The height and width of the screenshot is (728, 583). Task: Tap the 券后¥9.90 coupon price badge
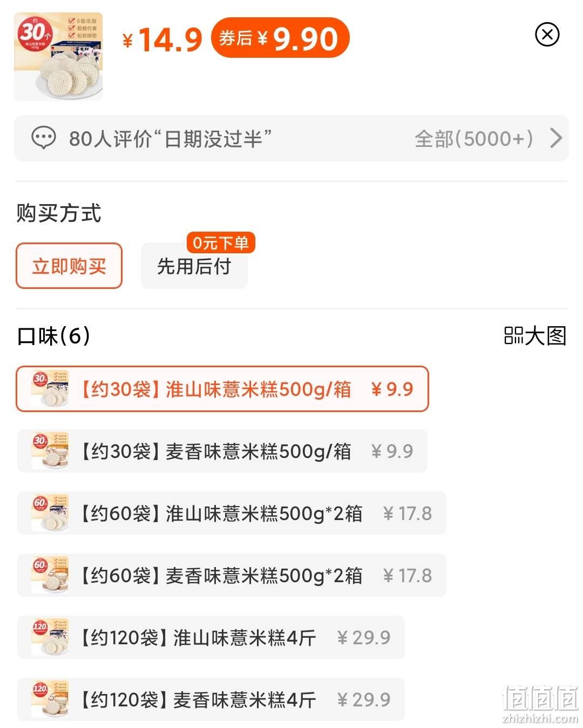[x=280, y=38]
